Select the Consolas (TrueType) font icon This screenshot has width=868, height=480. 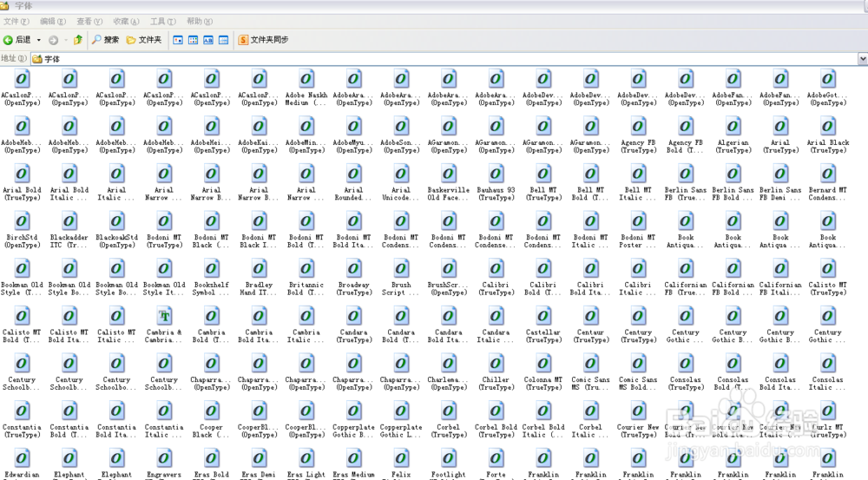click(686, 365)
